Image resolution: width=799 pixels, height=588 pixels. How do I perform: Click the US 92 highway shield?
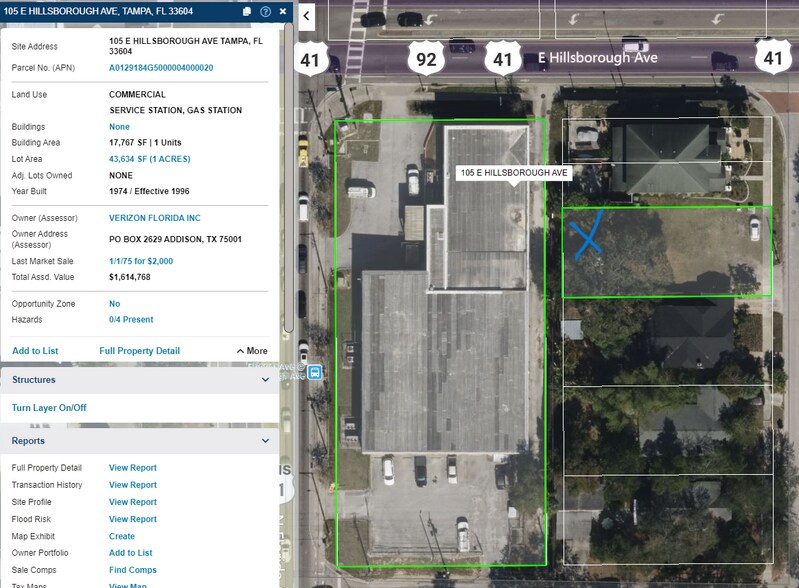click(x=426, y=59)
